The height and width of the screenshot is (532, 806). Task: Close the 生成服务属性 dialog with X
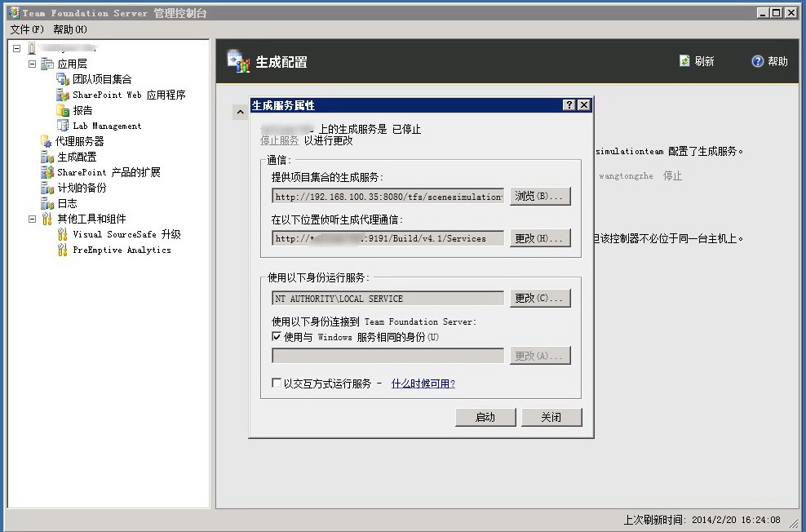(x=584, y=105)
